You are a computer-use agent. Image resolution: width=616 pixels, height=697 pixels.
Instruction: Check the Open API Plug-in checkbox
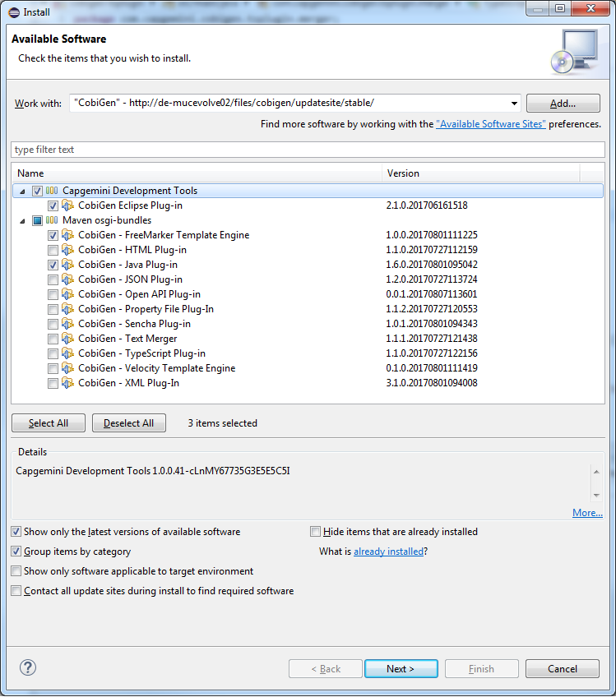tap(53, 294)
